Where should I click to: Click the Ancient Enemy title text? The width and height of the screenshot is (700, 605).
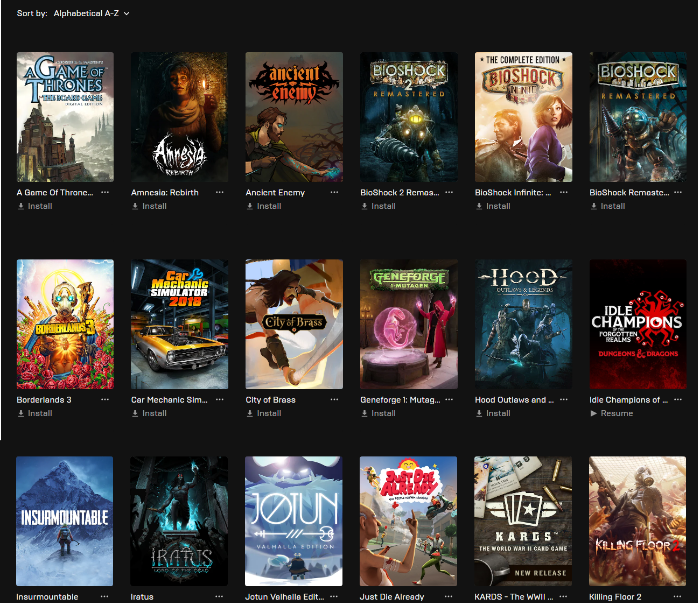pos(275,193)
